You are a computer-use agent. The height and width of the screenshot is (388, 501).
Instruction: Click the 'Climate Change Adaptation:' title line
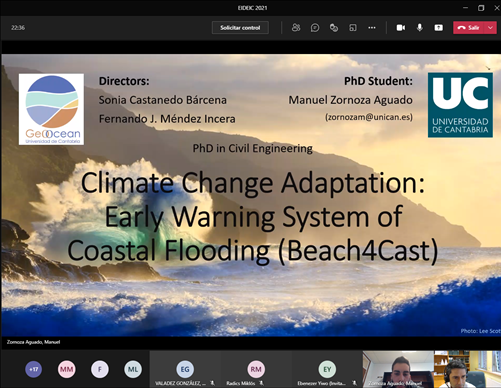pos(253,183)
